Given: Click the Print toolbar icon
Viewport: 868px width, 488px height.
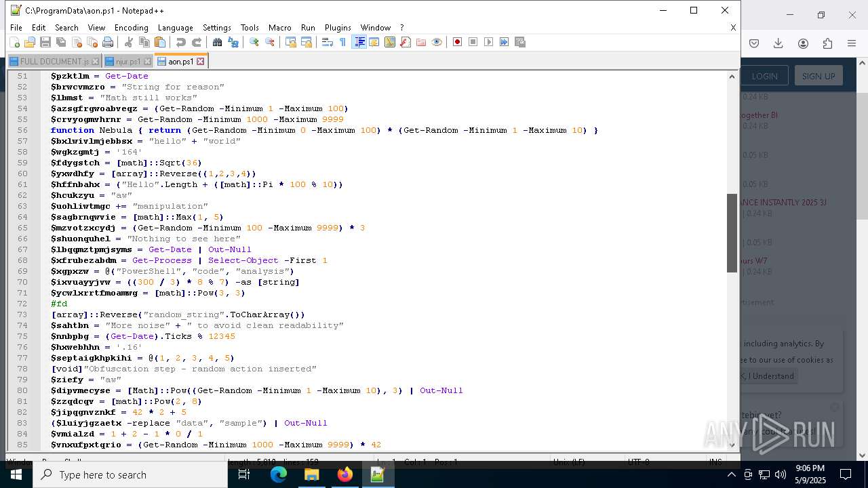Looking at the screenshot, I should [108, 42].
